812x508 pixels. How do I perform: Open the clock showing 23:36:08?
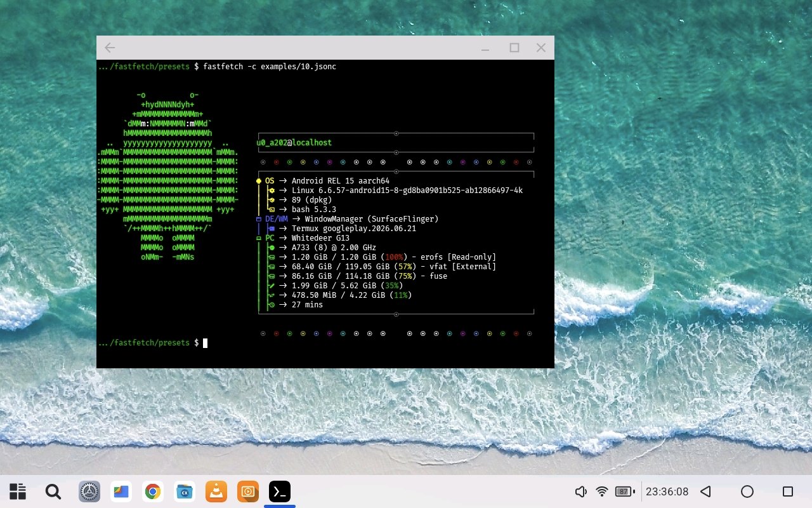coord(667,491)
